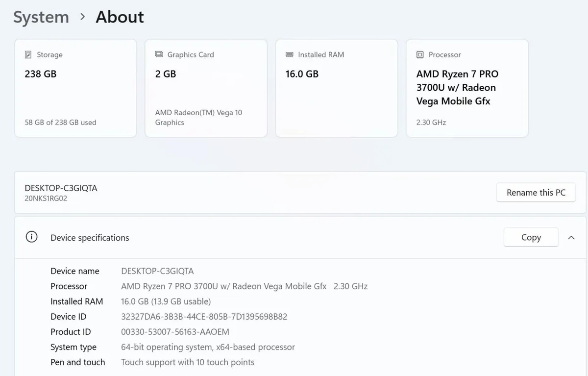Select the Device specifications header
Screen dimensions: 588x376
[300, 237]
